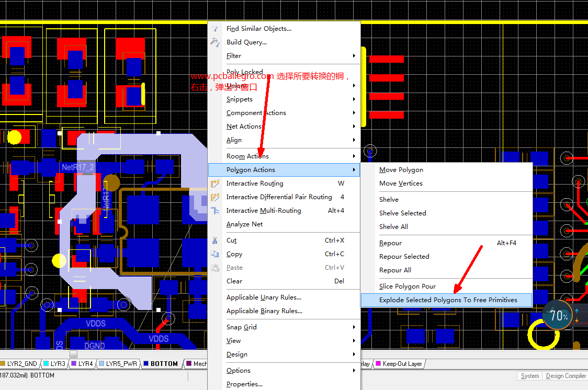Expand the Snap Grid submenu
The height and width of the screenshot is (390, 588).
284,327
